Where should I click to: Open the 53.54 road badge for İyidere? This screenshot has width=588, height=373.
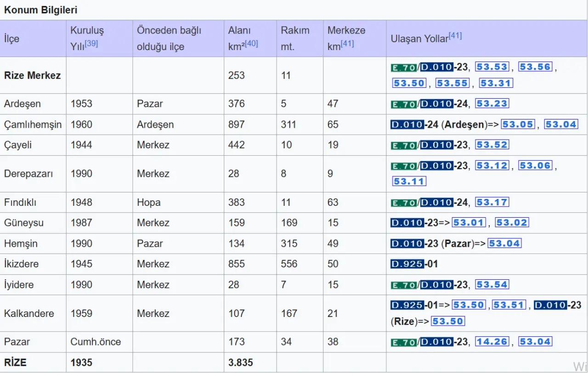coord(492,285)
